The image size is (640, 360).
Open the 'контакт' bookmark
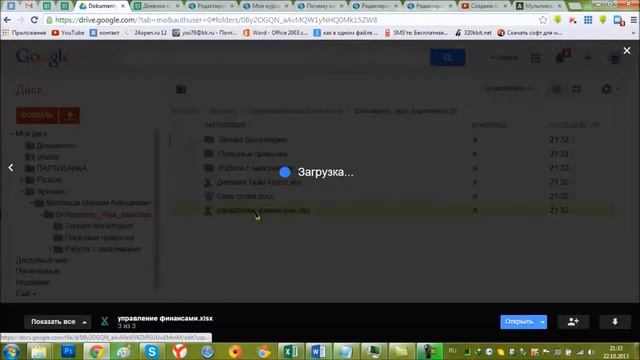tap(105, 33)
